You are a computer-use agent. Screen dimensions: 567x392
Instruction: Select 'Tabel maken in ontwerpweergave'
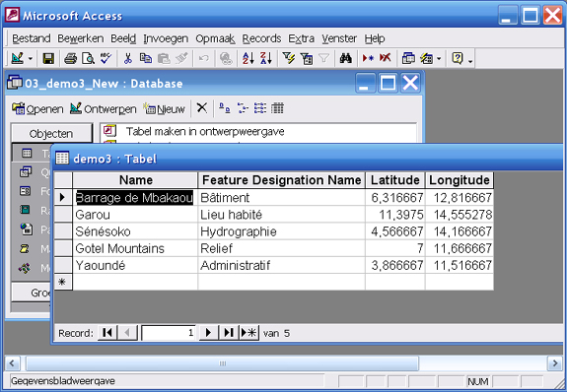pos(205,131)
